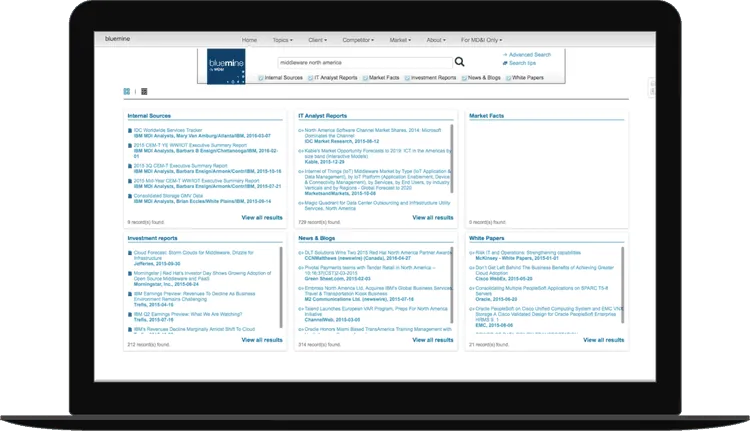
Task: Click the search field containing 'middleware north america'
Action: pos(365,63)
